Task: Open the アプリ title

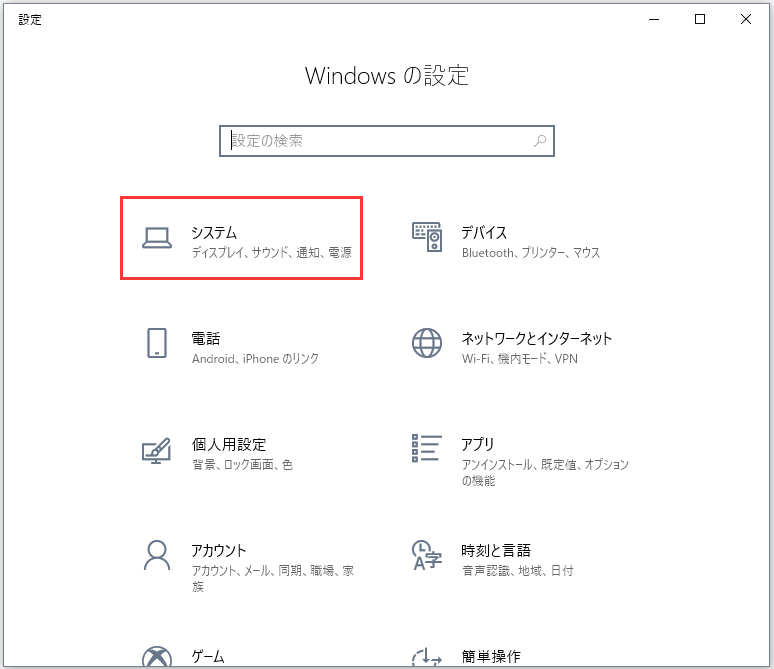Action: (477, 444)
